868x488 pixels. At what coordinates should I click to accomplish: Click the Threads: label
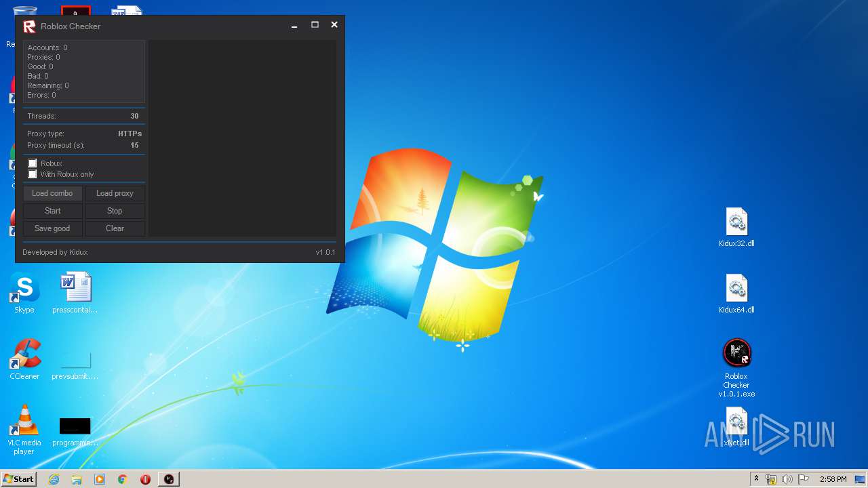click(x=41, y=116)
